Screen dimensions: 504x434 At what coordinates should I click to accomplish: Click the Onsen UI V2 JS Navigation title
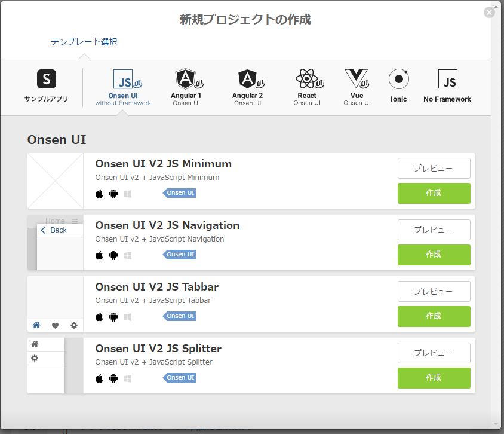167,225
